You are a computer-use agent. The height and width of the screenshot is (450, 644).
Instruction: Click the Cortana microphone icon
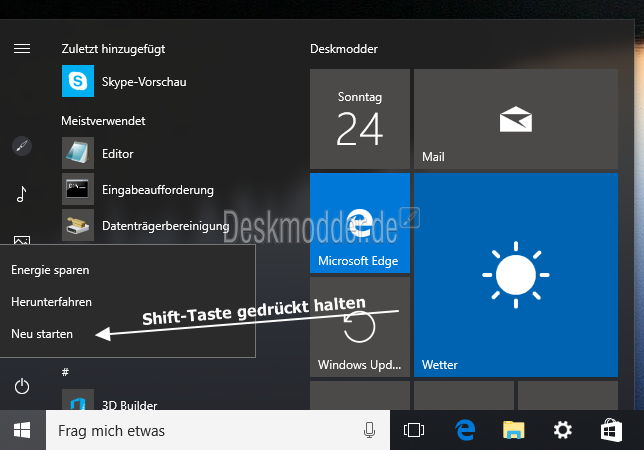(369, 430)
